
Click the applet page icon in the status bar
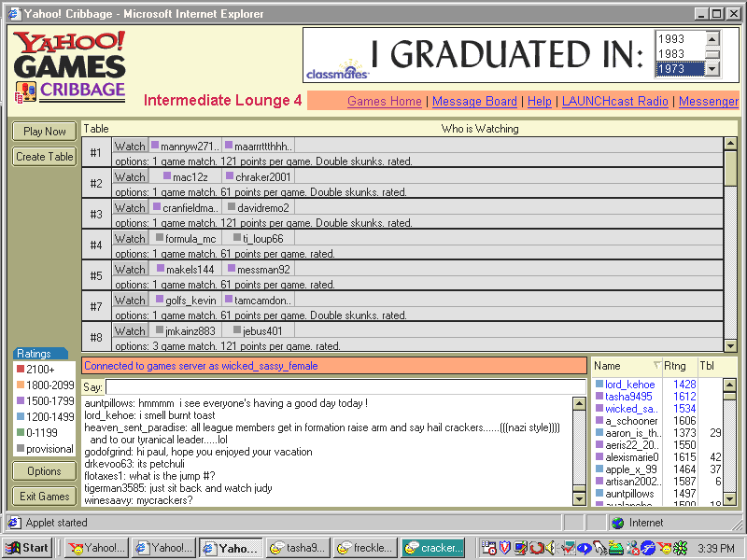click(x=14, y=523)
